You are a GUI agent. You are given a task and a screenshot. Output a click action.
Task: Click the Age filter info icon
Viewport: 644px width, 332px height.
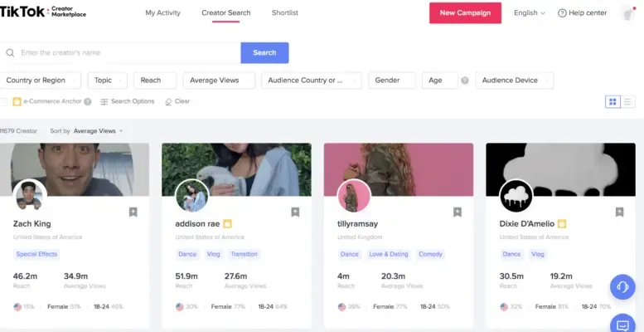click(464, 81)
